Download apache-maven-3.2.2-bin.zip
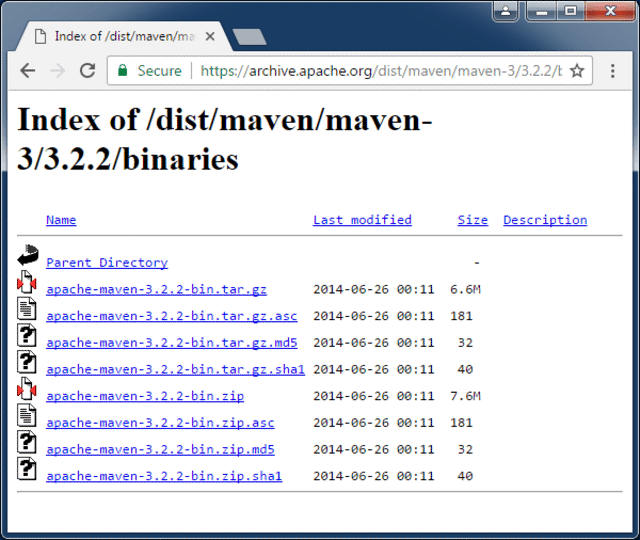The image size is (640, 540). 145,396
